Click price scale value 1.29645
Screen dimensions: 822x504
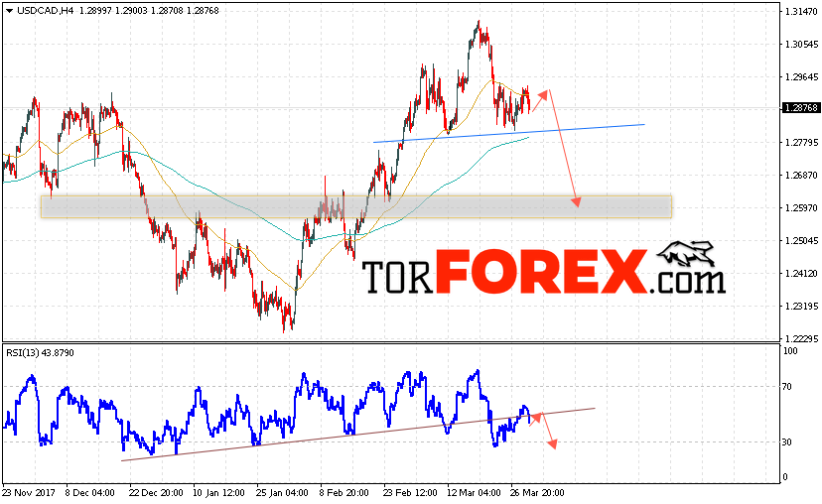coord(801,77)
